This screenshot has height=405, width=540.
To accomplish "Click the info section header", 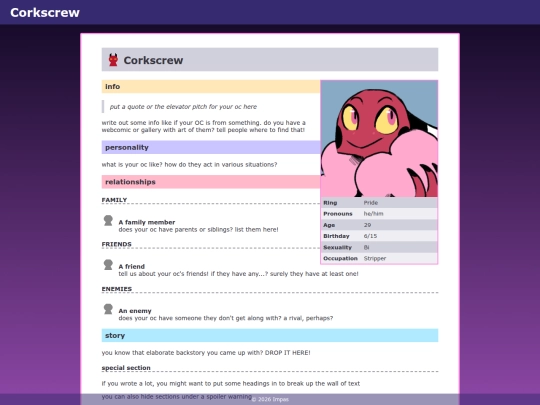I will click(x=211, y=86).
